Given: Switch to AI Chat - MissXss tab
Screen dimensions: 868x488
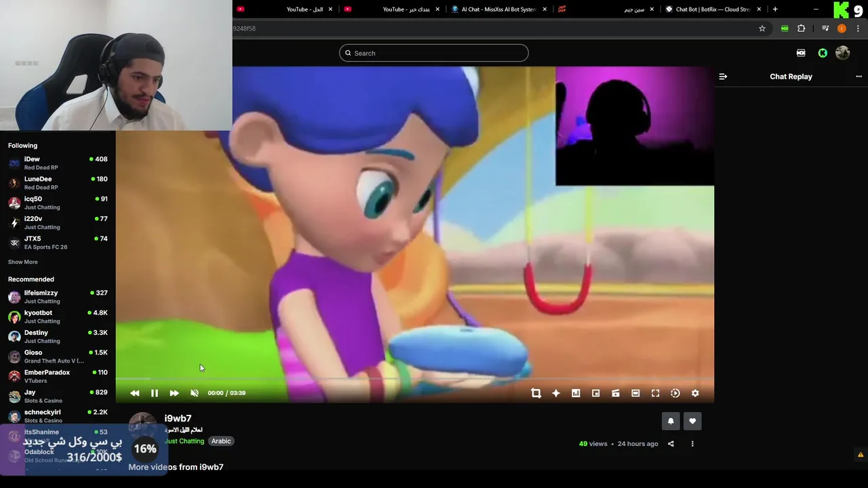Looking at the screenshot, I should (499, 9).
